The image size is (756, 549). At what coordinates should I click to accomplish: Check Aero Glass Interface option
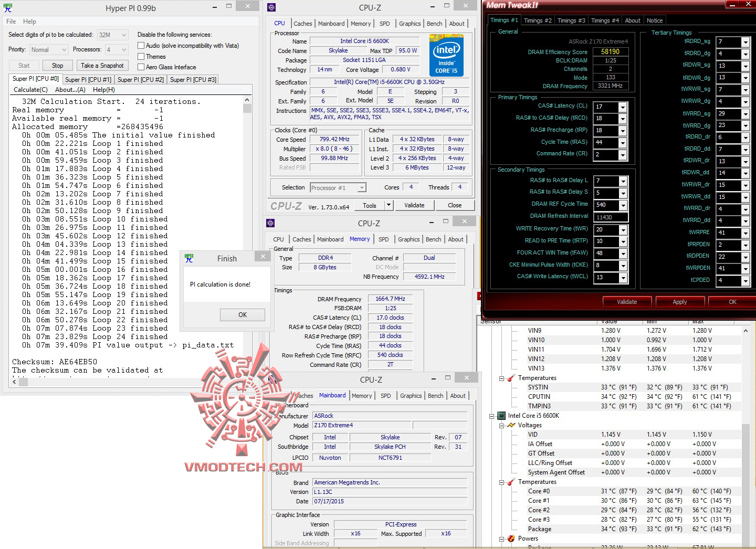[x=141, y=67]
